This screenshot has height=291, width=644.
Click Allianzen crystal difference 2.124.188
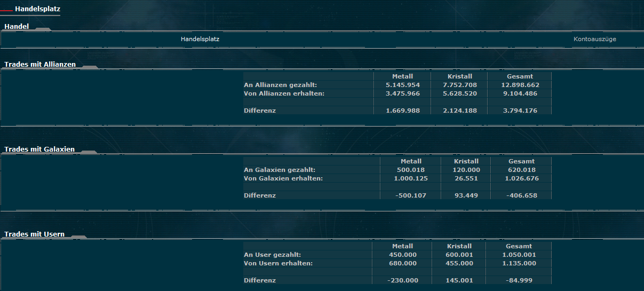(460, 111)
